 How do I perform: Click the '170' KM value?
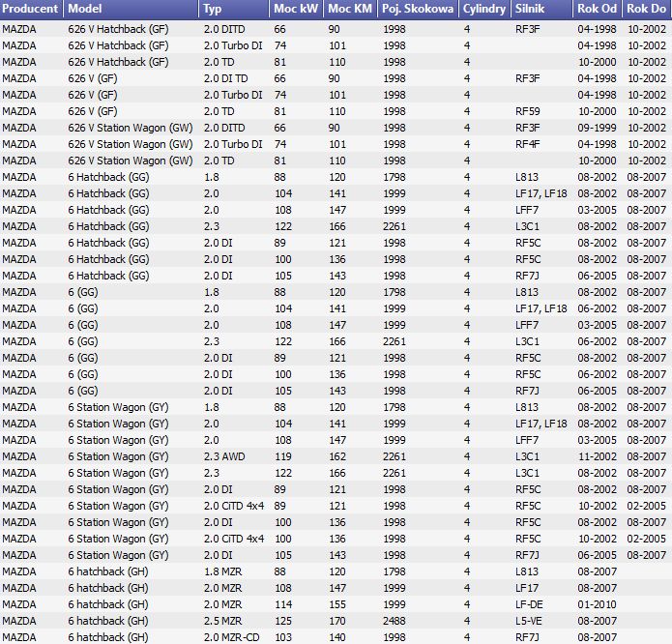click(x=337, y=621)
